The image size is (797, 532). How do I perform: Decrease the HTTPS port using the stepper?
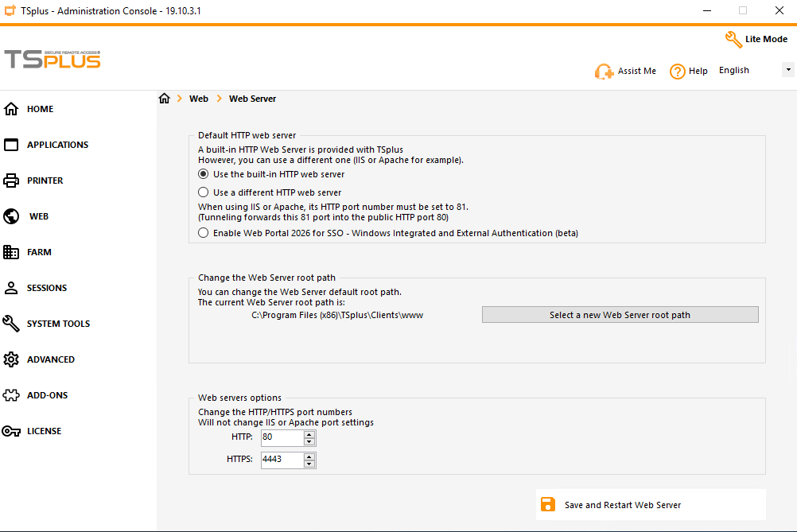[x=309, y=463]
